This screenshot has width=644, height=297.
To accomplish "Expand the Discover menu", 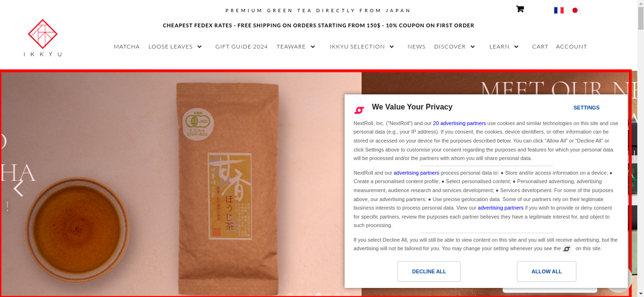I will 473,47.
